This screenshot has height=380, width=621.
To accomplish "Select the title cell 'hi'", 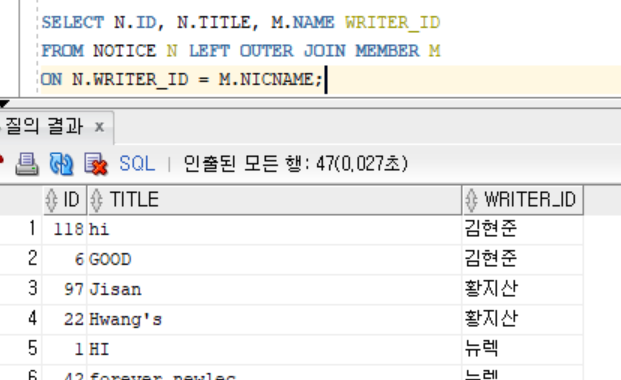I will [274, 229].
